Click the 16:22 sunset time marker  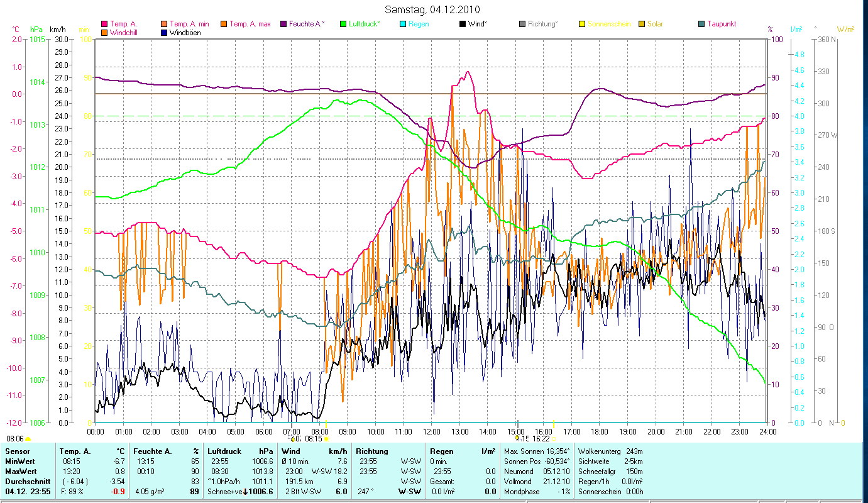(541, 439)
